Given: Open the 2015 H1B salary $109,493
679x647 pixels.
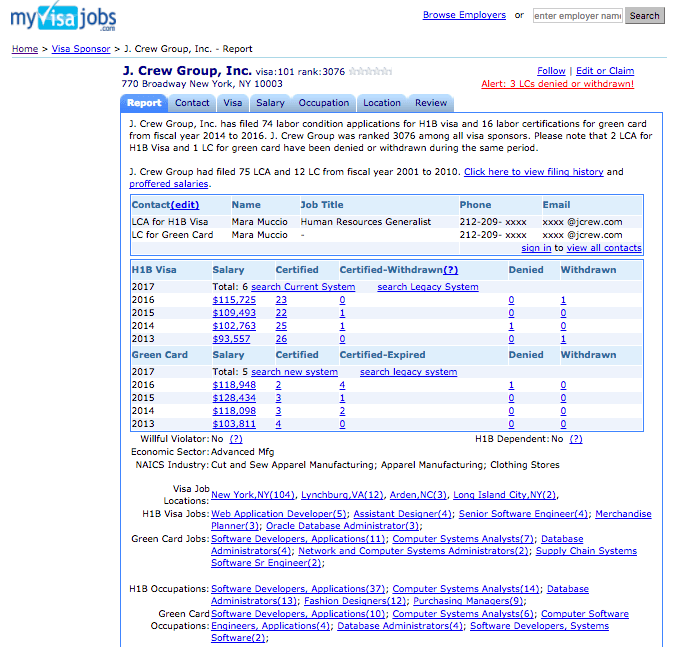Looking at the screenshot, I should [x=234, y=313].
